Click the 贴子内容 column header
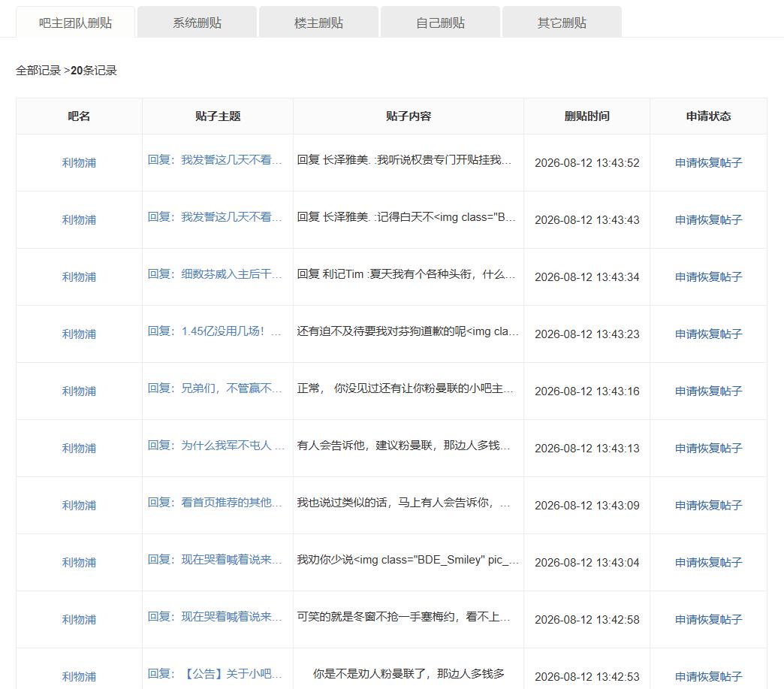The image size is (784, 689). click(x=409, y=116)
